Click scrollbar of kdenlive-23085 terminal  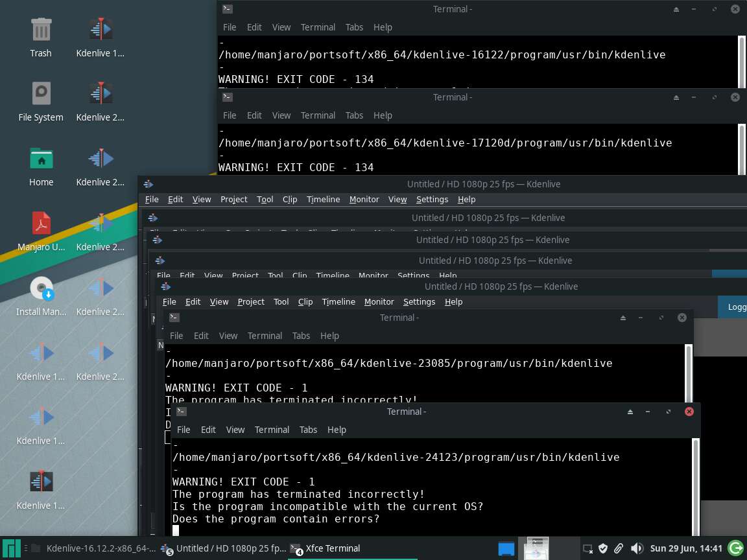[688, 373]
